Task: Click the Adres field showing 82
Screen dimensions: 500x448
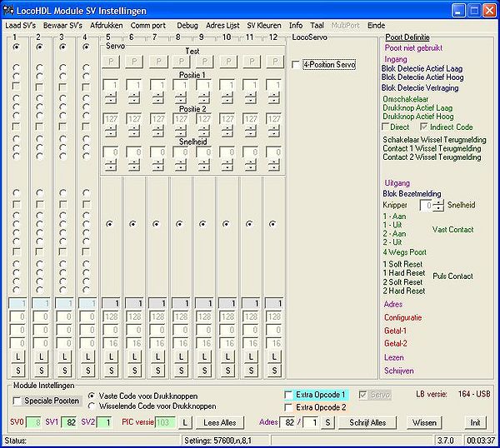Action: [287, 423]
